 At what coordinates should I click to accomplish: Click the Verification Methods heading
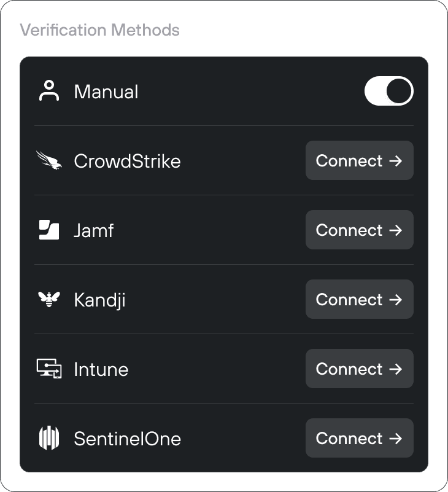point(101,29)
